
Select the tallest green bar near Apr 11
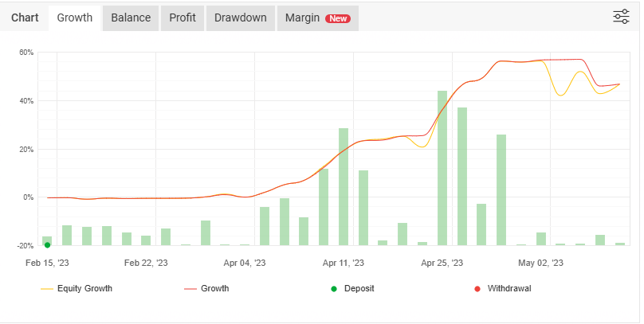(344, 186)
